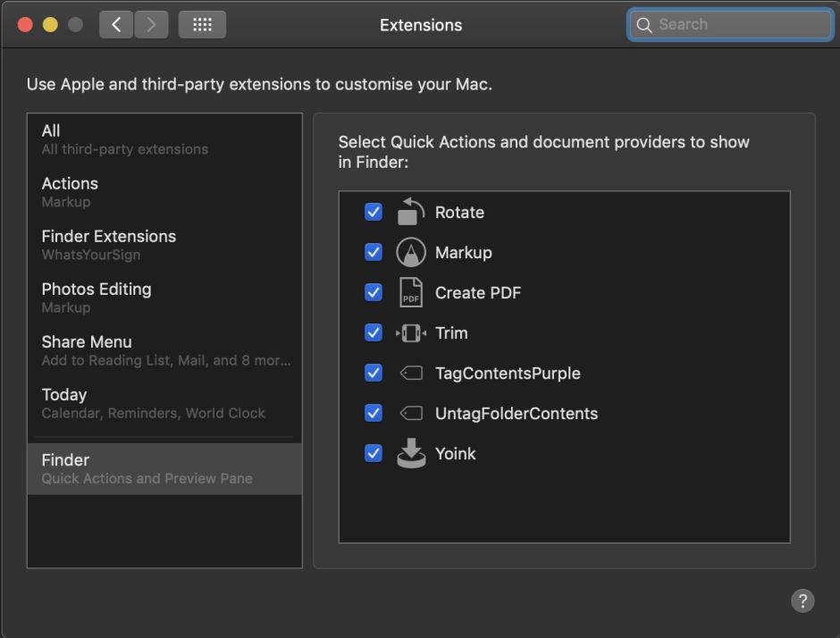Click the Yoink download tray icon
The width and height of the screenshot is (840, 638).
coord(410,453)
